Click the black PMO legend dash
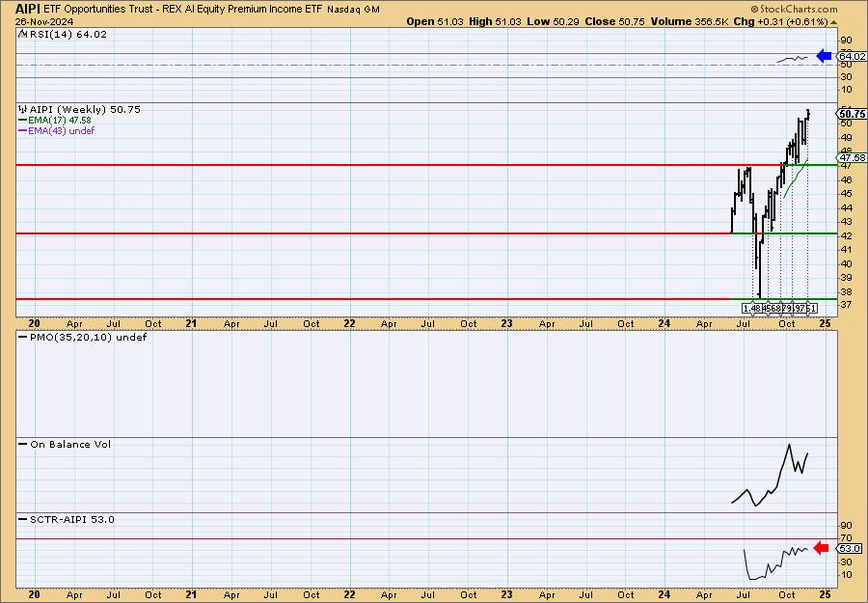 tap(23, 337)
